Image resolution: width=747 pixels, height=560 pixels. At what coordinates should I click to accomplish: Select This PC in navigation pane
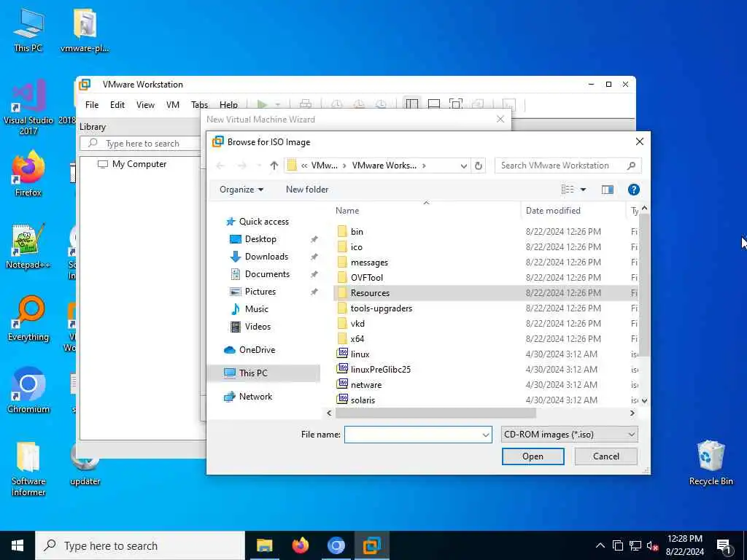pyautogui.click(x=264, y=373)
